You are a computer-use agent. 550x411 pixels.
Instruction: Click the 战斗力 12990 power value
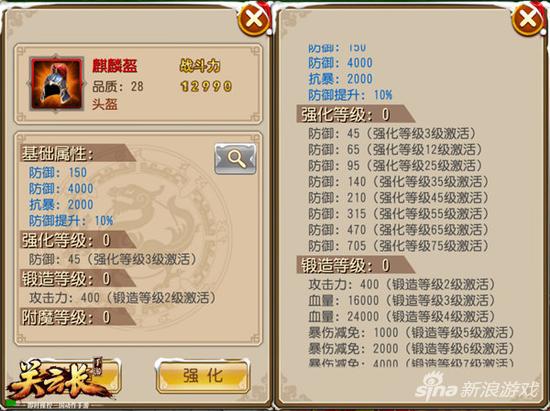pyautogui.click(x=206, y=86)
